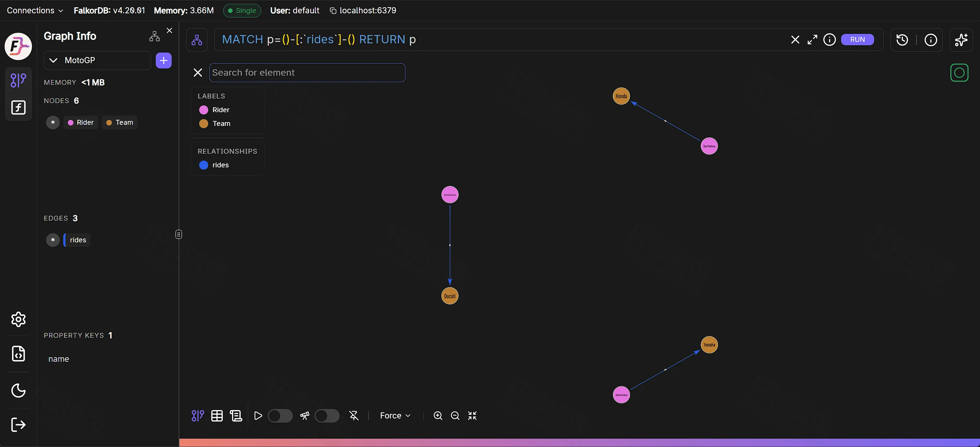Click the purple plus button beside MotoGP

(x=164, y=60)
